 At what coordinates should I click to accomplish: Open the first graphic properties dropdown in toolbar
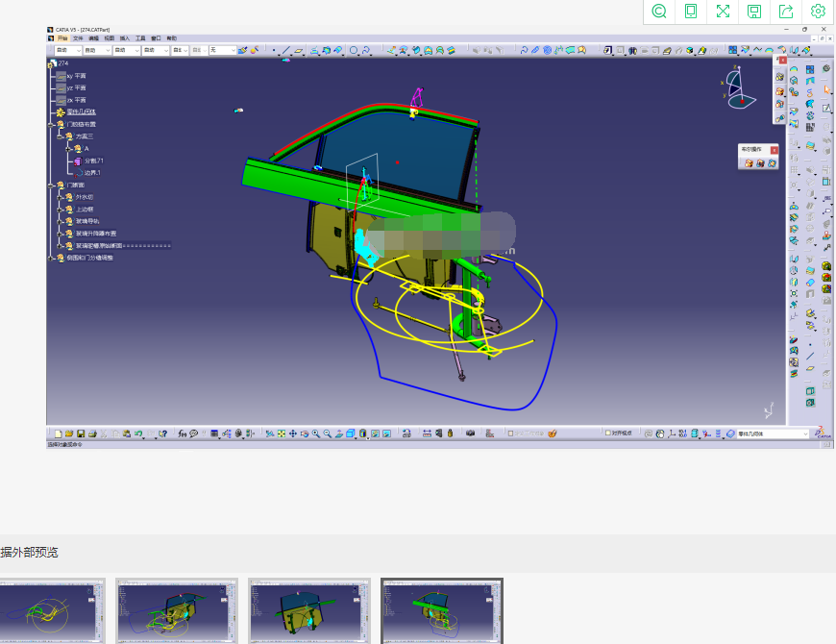pyautogui.click(x=68, y=50)
